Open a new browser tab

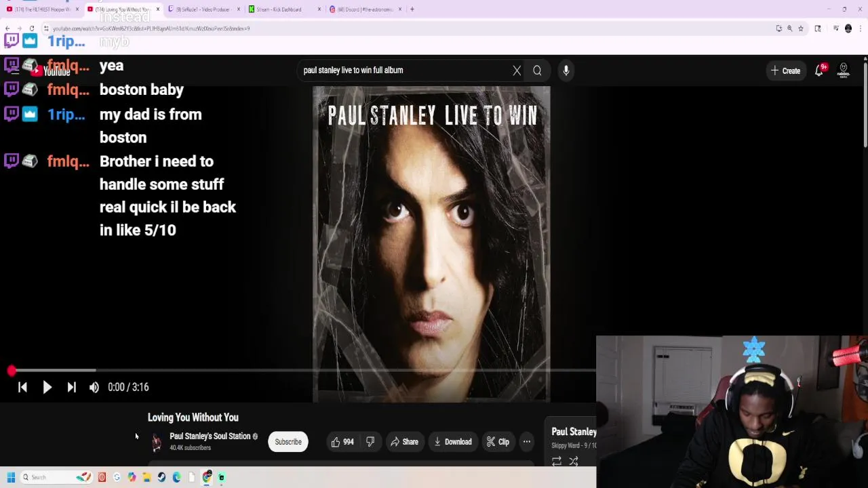point(412,9)
